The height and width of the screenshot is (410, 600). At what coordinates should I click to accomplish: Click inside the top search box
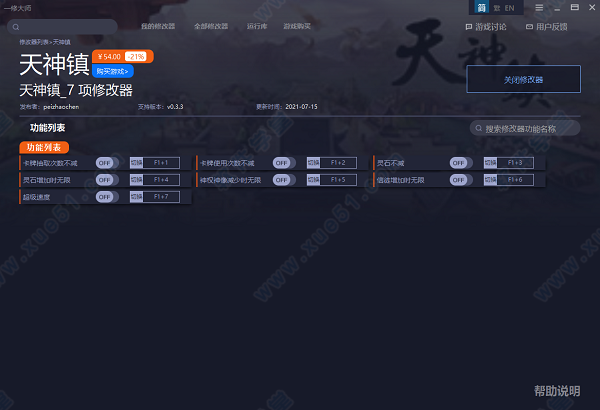click(x=62, y=27)
